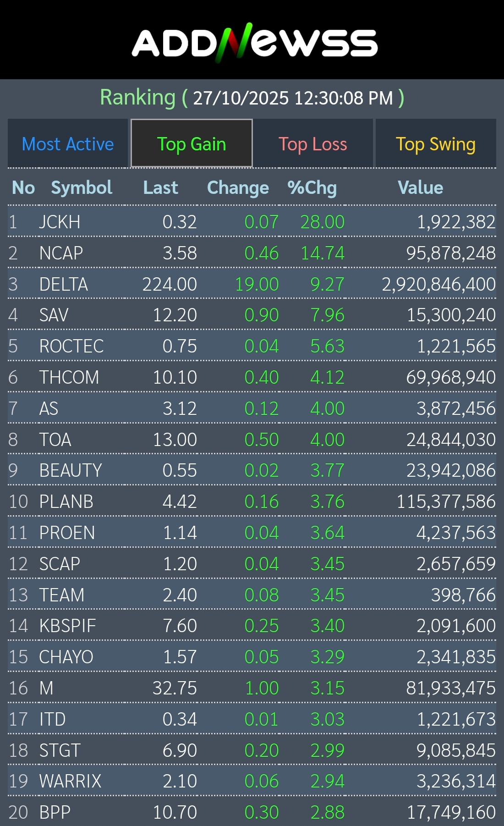Click the ranking date and time text
The width and height of the screenshot is (504, 826).
pos(293,98)
